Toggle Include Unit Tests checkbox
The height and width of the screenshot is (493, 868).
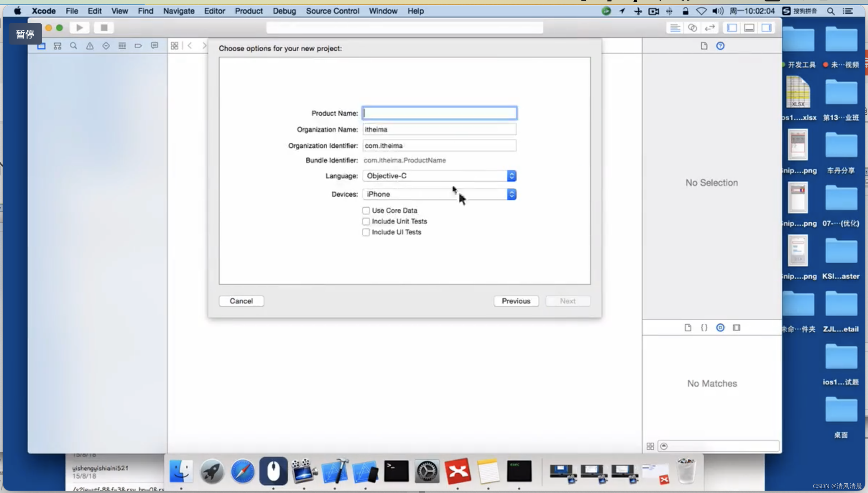(x=365, y=221)
